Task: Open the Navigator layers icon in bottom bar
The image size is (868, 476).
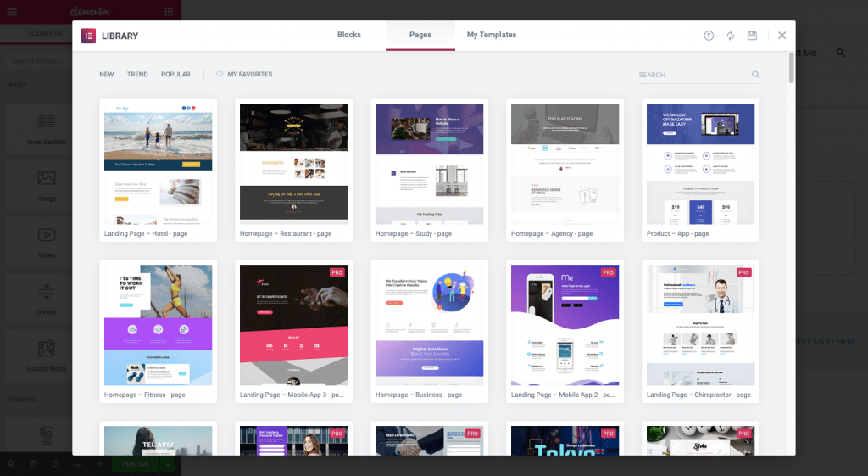Action: [33, 464]
